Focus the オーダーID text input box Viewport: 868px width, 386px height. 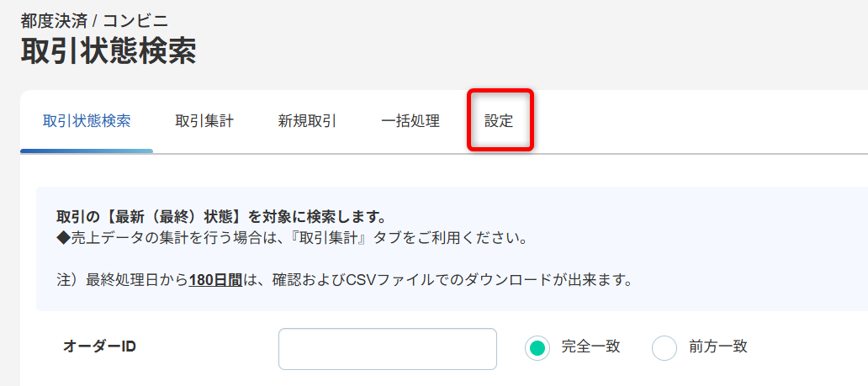[388, 349]
